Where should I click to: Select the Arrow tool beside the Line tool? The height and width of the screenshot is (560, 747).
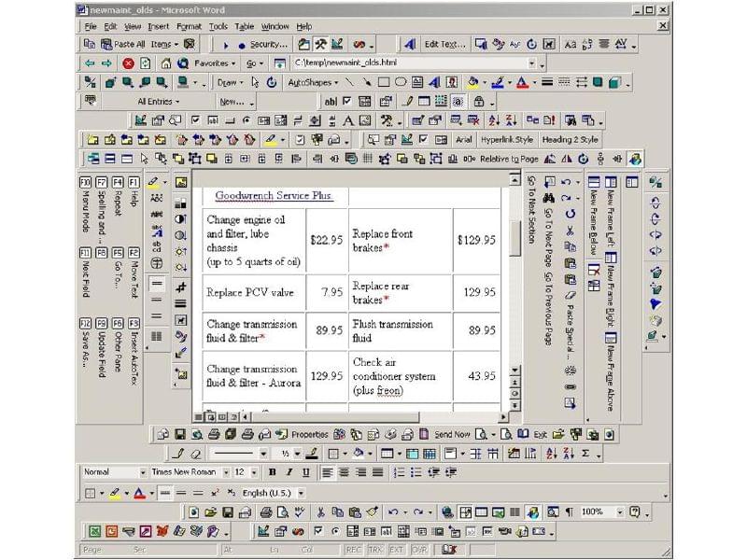pyautogui.click(x=366, y=82)
